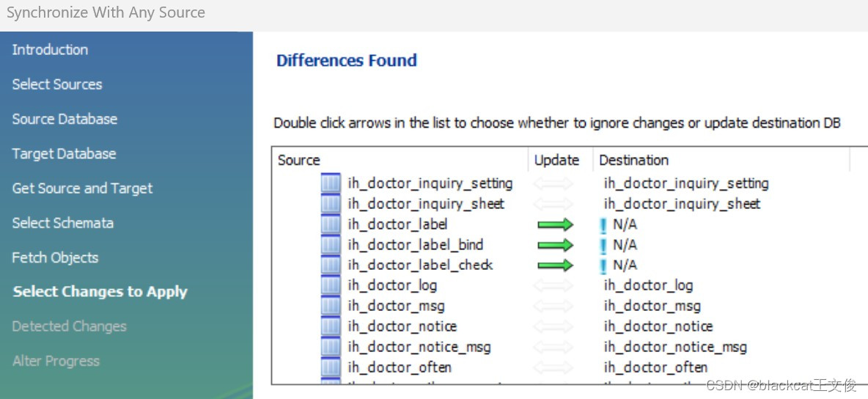Click the Update column header
The image size is (868, 399).
(x=556, y=160)
